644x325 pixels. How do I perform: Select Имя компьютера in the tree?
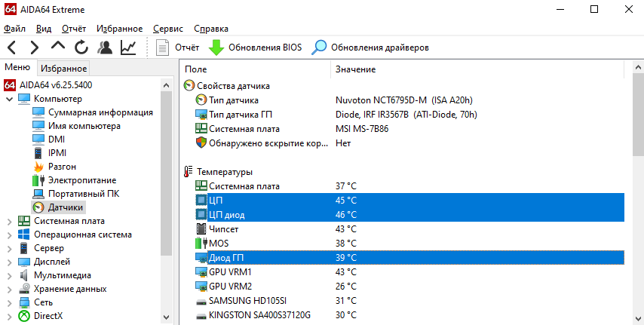click(84, 126)
